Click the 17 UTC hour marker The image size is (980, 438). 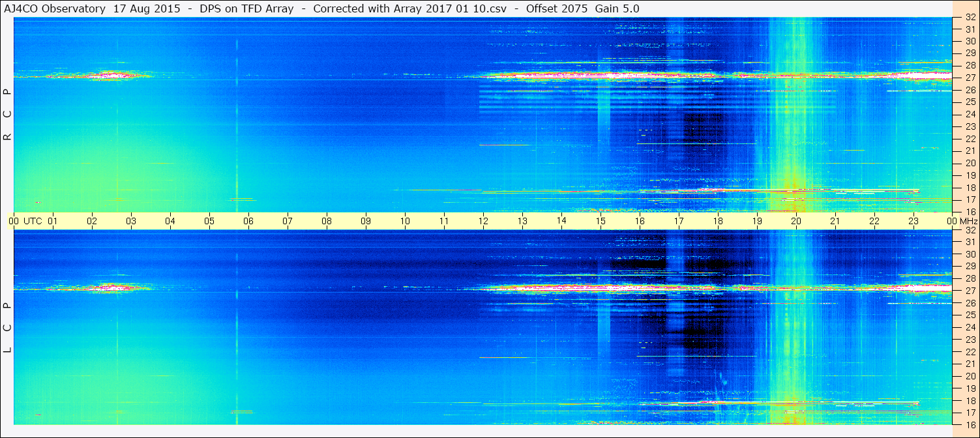pos(679,221)
